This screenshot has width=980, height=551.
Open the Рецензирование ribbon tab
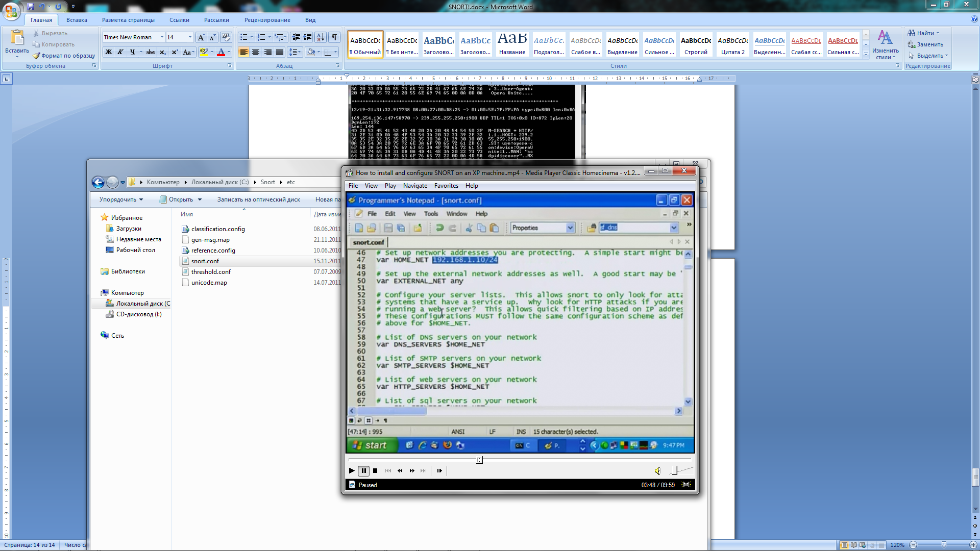pyautogui.click(x=267, y=20)
